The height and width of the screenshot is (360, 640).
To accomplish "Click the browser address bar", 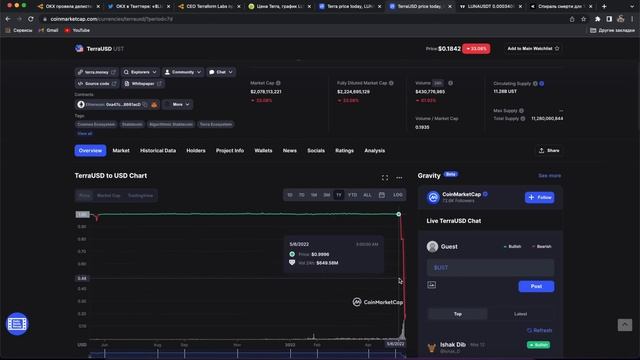I will (x=302, y=19).
